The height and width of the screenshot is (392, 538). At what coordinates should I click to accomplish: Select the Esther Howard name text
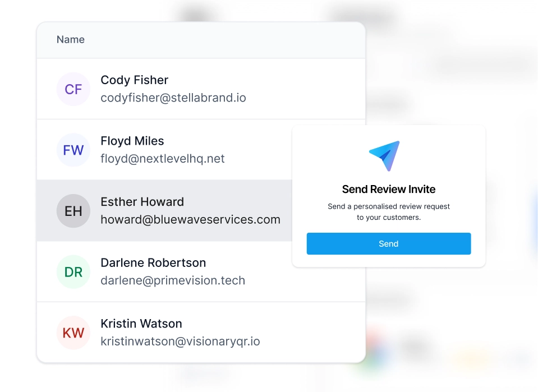coord(142,202)
